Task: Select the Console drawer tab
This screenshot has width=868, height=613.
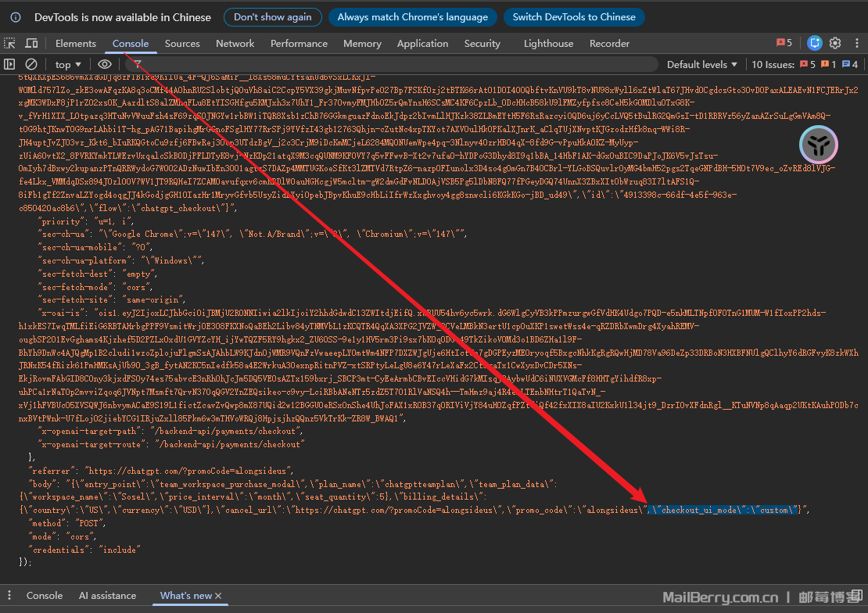Action: [45, 595]
